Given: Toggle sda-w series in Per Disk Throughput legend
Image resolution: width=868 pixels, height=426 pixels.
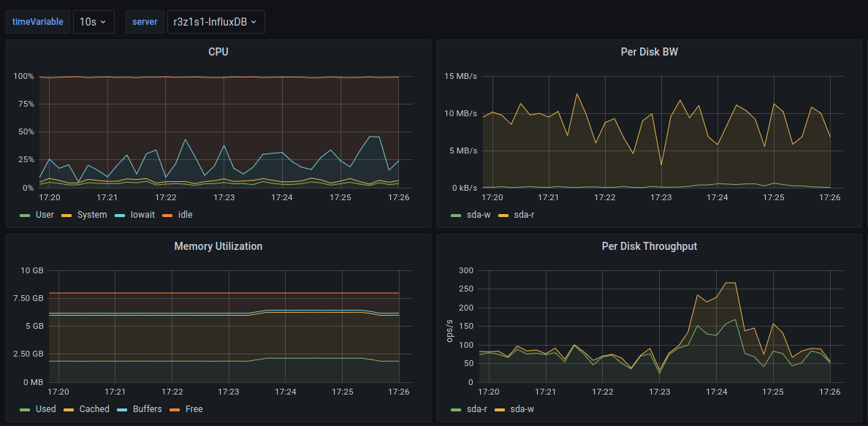Looking at the screenshot, I should pyautogui.click(x=522, y=409).
